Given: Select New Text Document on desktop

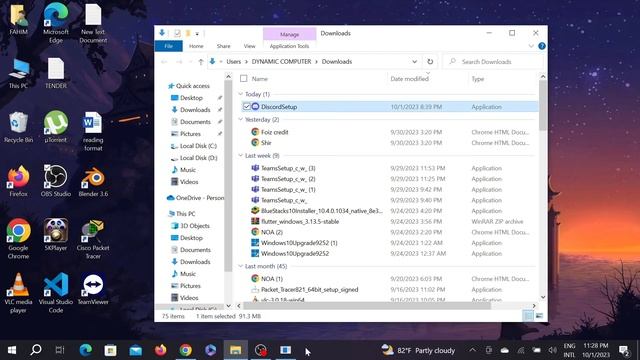Looking at the screenshot, I should tap(93, 23).
